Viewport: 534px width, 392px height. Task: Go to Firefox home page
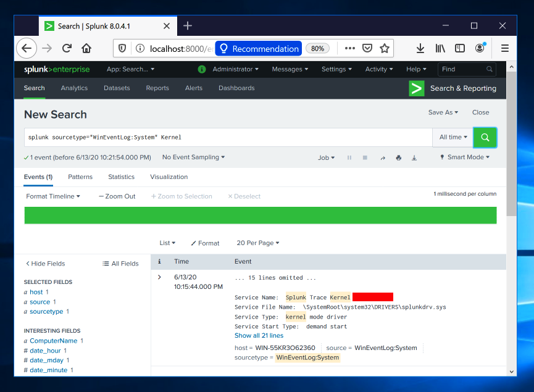click(86, 48)
